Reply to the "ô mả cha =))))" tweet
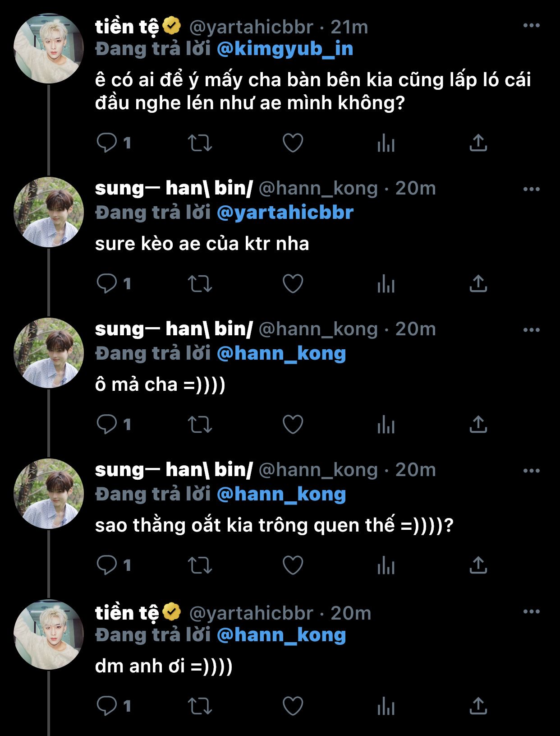 tap(107, 425)
